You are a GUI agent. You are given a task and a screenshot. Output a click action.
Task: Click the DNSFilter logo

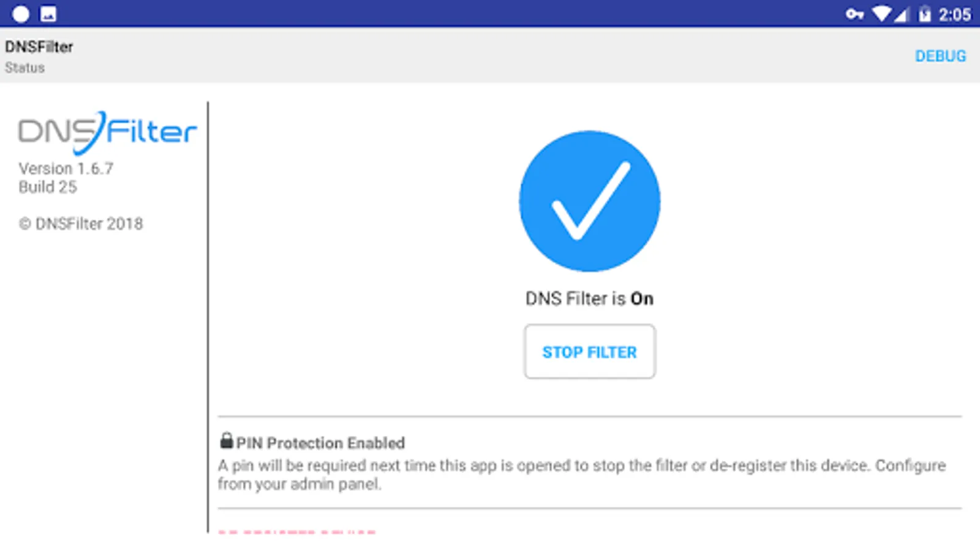(x=107, y=132)
